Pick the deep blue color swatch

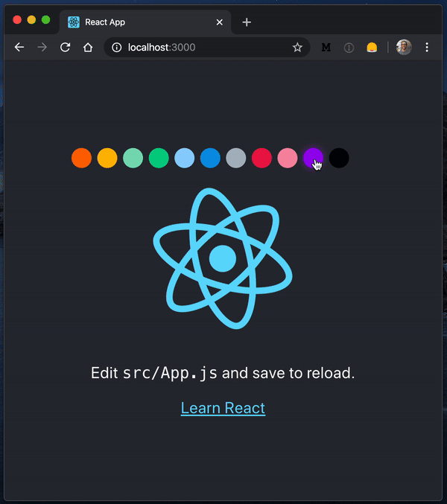pos(210,158)
